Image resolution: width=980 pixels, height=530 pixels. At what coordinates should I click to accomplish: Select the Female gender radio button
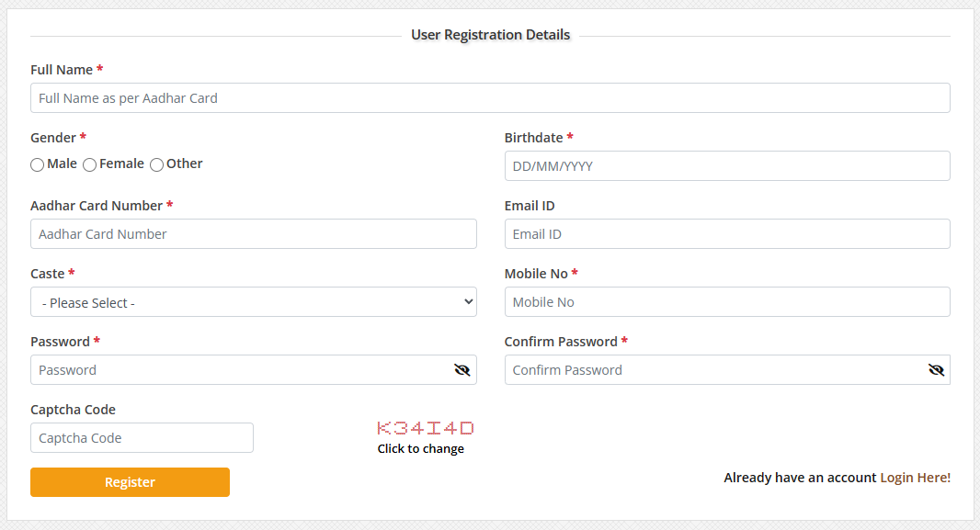tap(89, 164)
